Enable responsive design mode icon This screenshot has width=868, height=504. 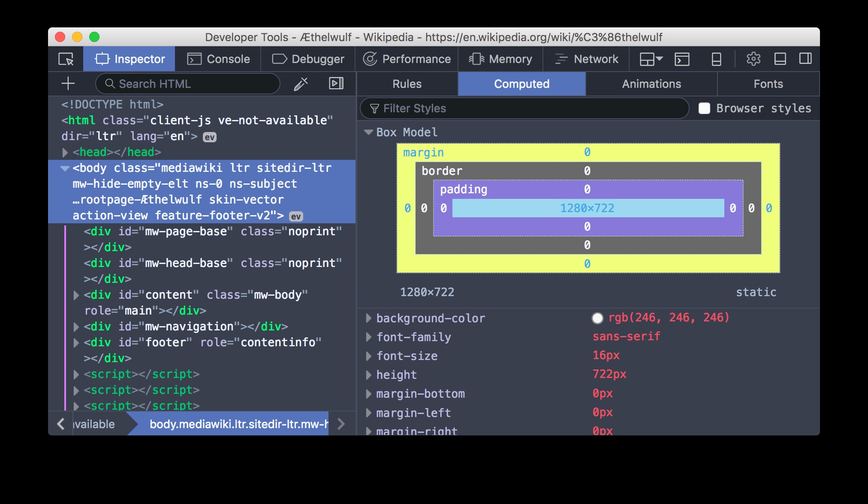click(x=716, y=59)
